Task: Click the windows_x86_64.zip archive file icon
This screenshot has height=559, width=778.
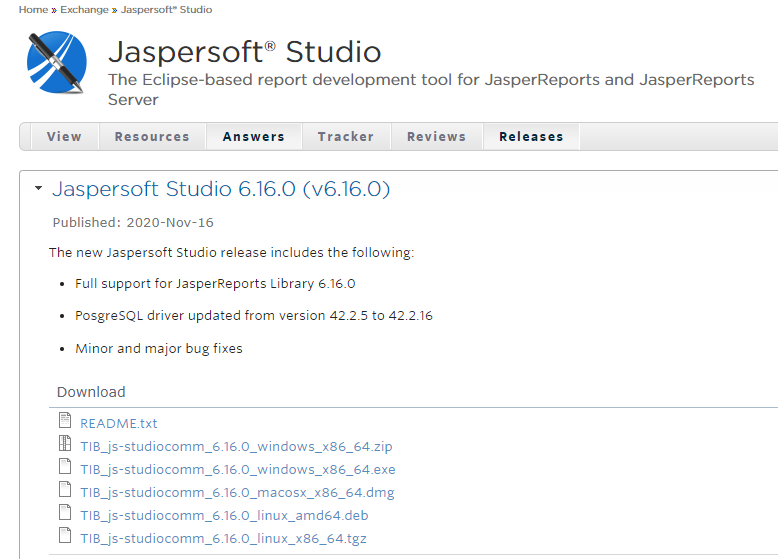Action: 65,443
